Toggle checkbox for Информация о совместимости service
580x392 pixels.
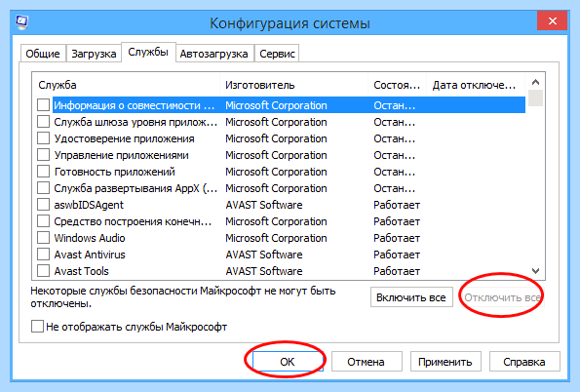pyautogui.click(x=43, y=105)
